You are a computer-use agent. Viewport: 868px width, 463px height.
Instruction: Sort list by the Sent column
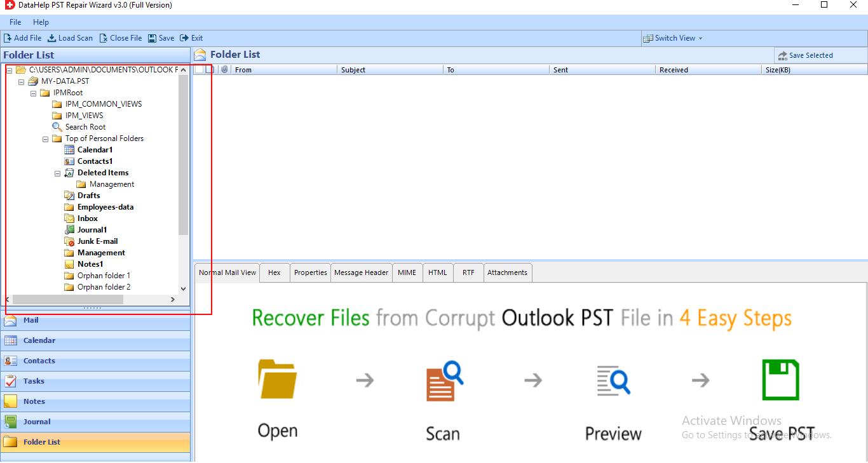click(602, 70)
